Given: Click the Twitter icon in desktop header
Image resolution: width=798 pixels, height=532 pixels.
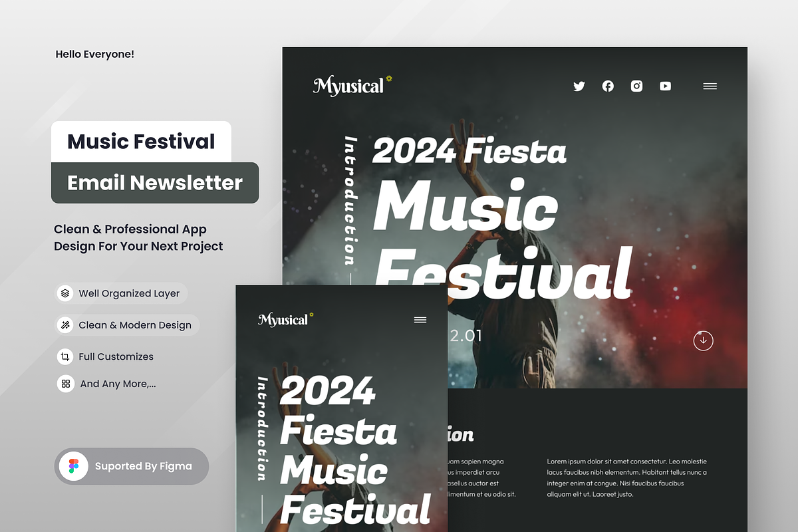Looking at the screenshot, I should click(x=579, y=86).
